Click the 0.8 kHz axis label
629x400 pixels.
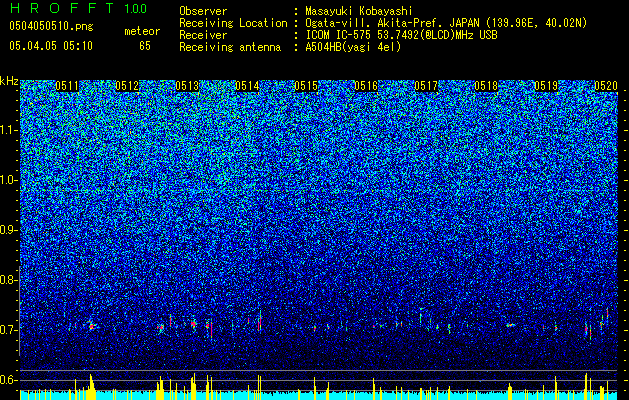(x=9, y=280)
